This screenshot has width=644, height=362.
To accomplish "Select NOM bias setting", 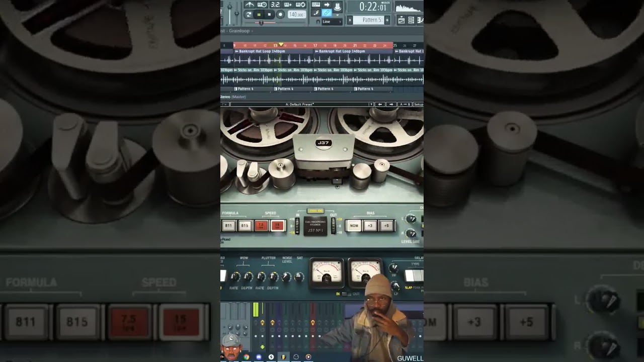I will click(354, 226).
